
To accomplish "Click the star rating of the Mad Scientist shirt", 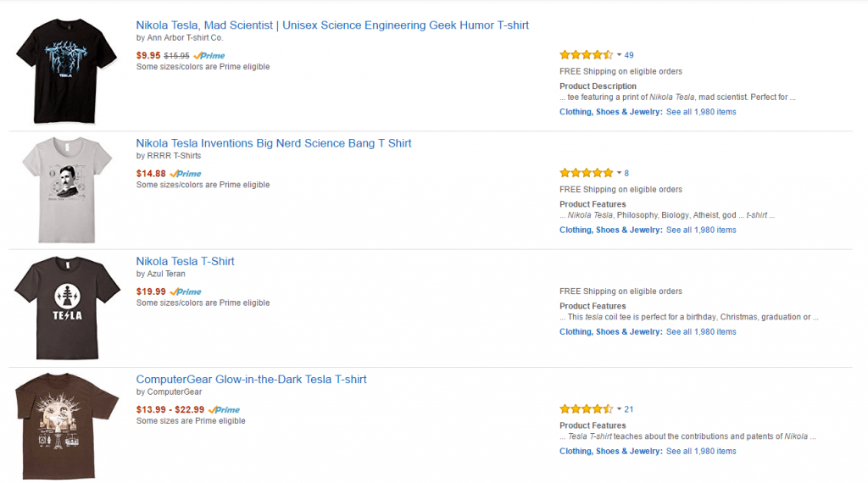I will (587, 55).
